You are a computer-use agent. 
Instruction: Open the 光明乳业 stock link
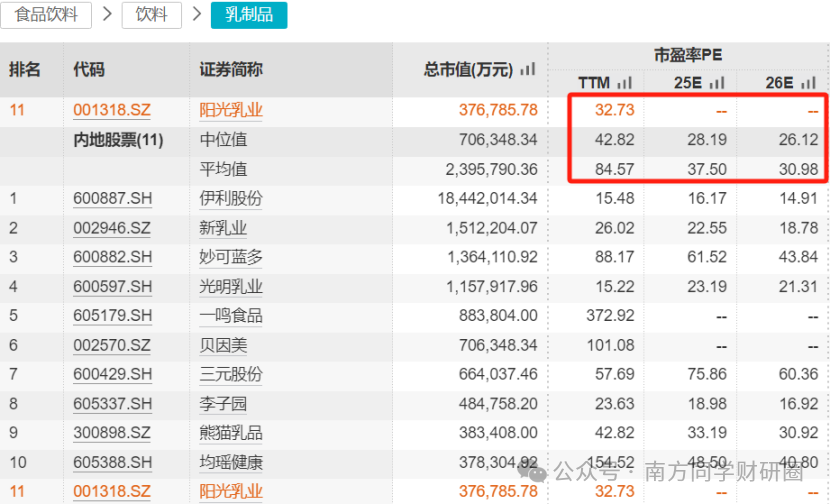[x=231, y=287]
